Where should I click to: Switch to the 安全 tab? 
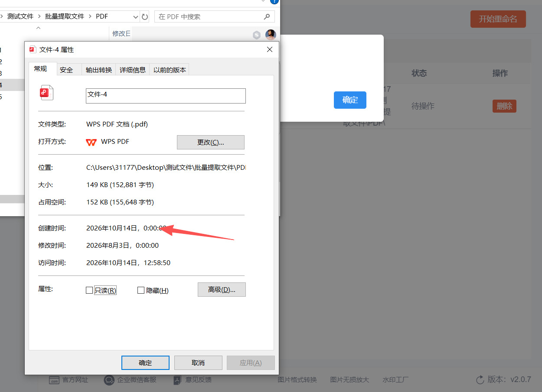67,70
